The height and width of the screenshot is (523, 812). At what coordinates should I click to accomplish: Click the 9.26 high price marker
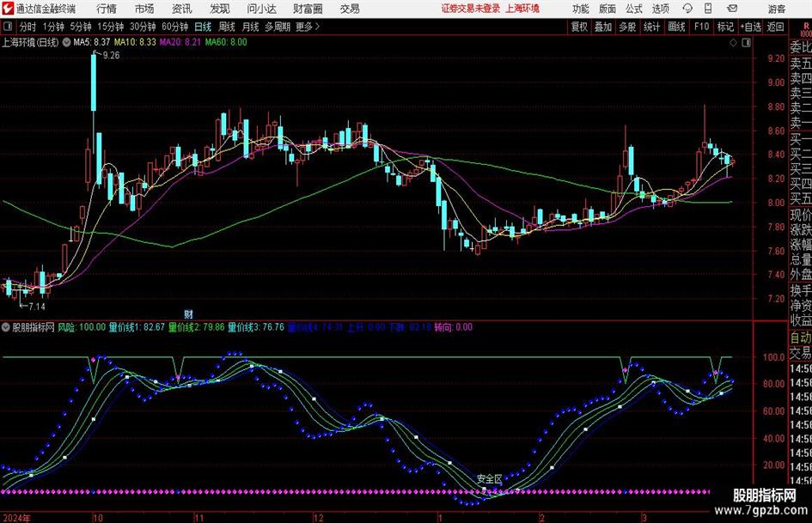coord(112,56)
